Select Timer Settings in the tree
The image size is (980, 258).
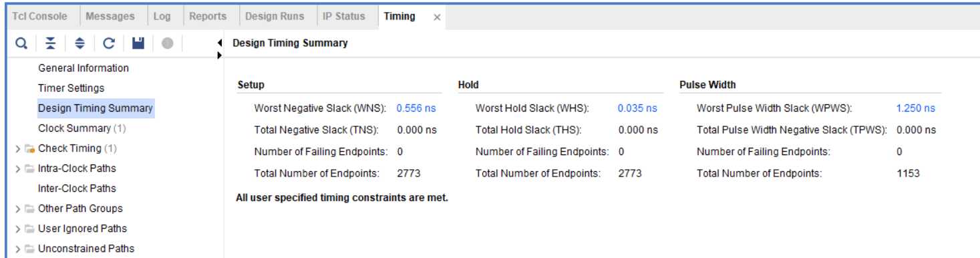[71, 88]
